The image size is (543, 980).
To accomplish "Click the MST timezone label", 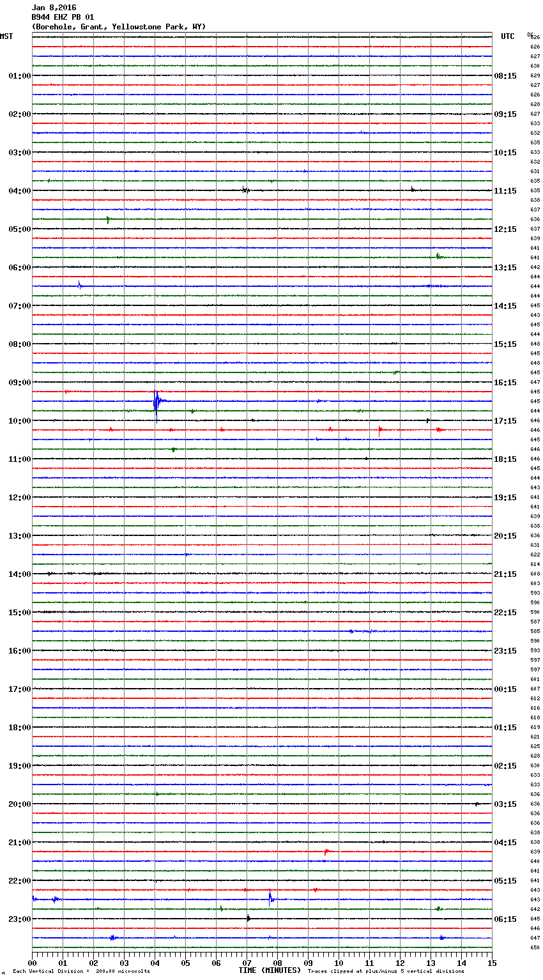I will point(6,36).
